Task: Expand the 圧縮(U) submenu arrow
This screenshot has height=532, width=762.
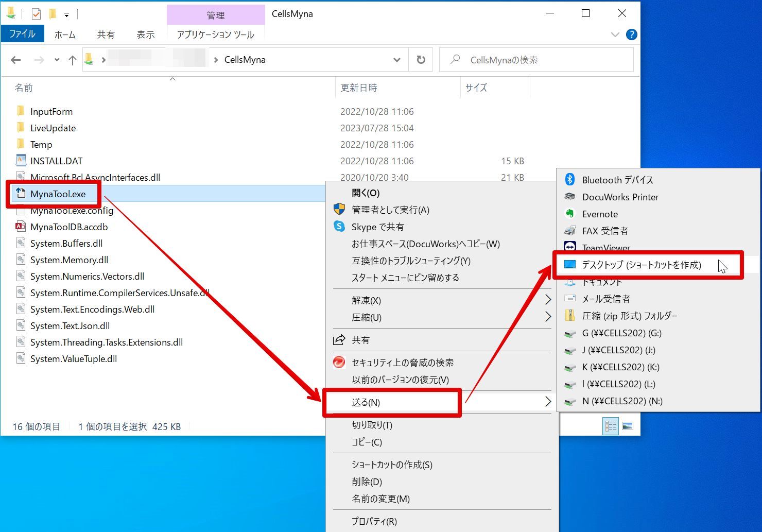Action: click(548, 317)
